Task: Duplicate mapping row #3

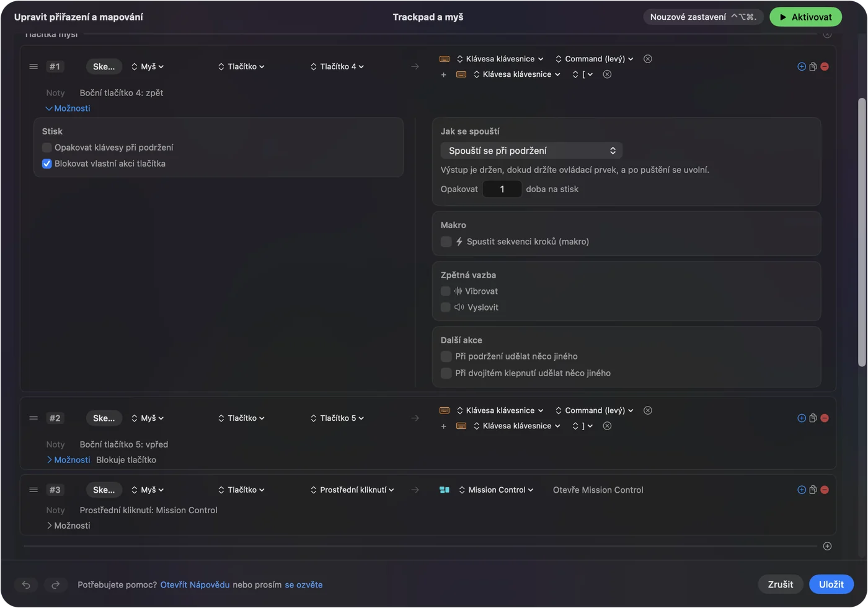Action: (813, 490)
